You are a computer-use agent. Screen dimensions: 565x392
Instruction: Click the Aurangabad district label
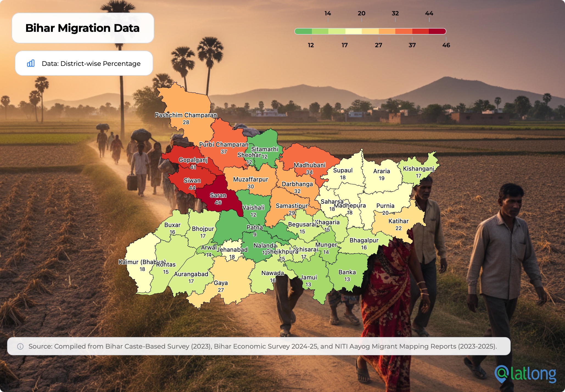pos(191,274)
